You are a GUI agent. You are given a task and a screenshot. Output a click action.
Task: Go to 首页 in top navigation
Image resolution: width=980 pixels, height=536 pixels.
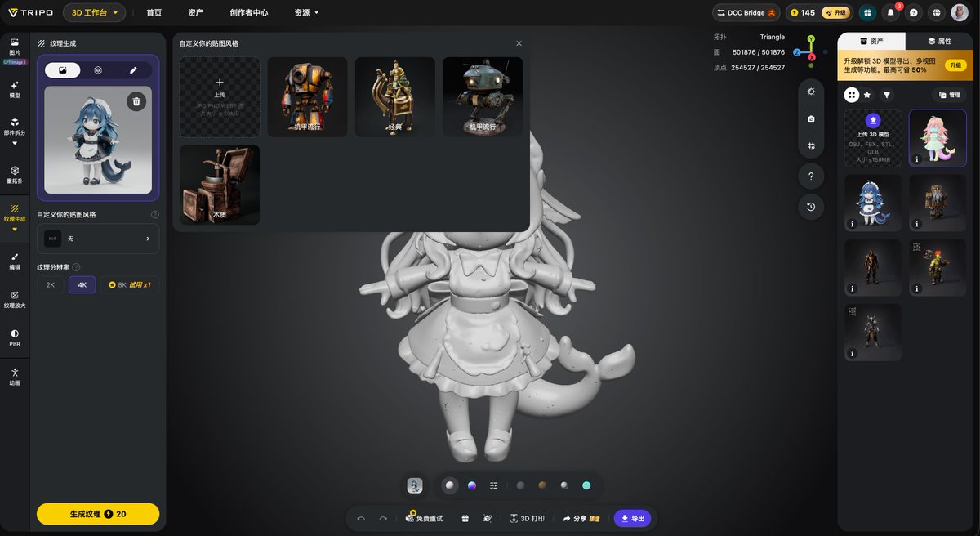[x=154, y=12]
